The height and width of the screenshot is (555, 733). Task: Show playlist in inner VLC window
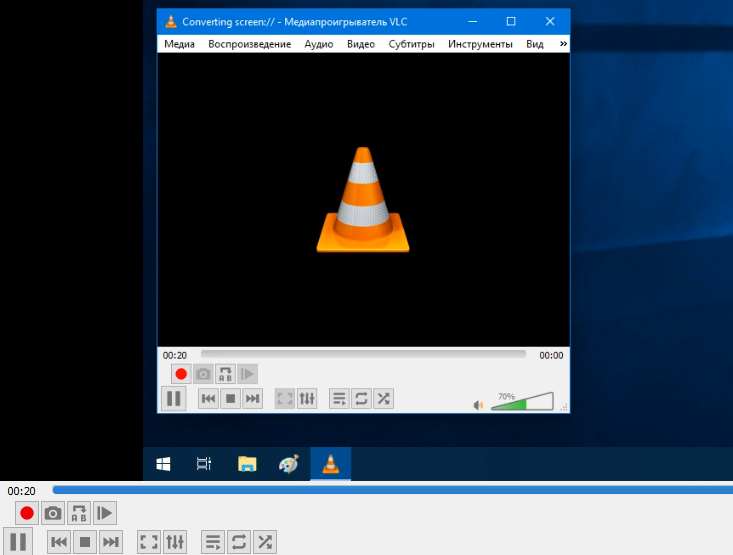pyautogui.click(x=339, y=399)
